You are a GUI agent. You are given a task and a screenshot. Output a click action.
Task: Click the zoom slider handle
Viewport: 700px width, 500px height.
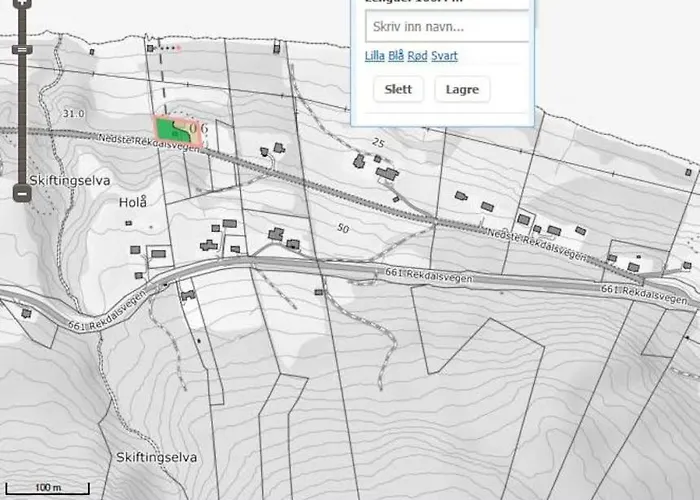pyautogui.click(x=22, y=48)
